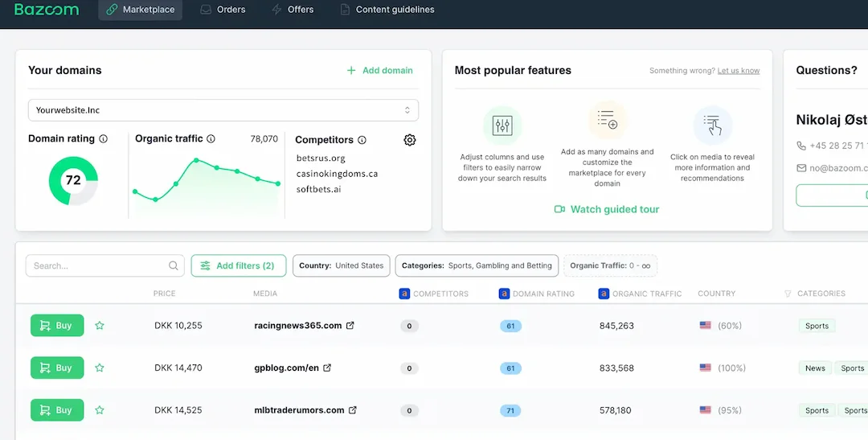Star the mlbtraderumors.com listing
Viewport: 868px width, 440px height.
pos(100,410)
